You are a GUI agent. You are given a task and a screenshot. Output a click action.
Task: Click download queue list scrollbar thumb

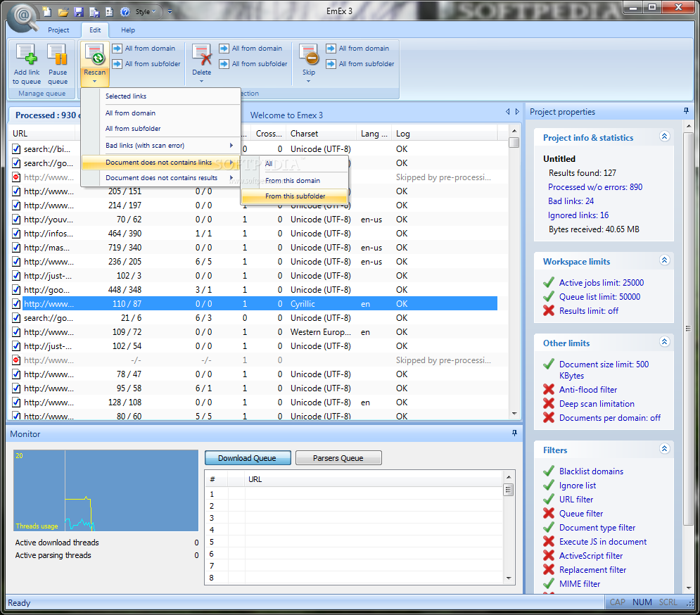click(508, 490)
